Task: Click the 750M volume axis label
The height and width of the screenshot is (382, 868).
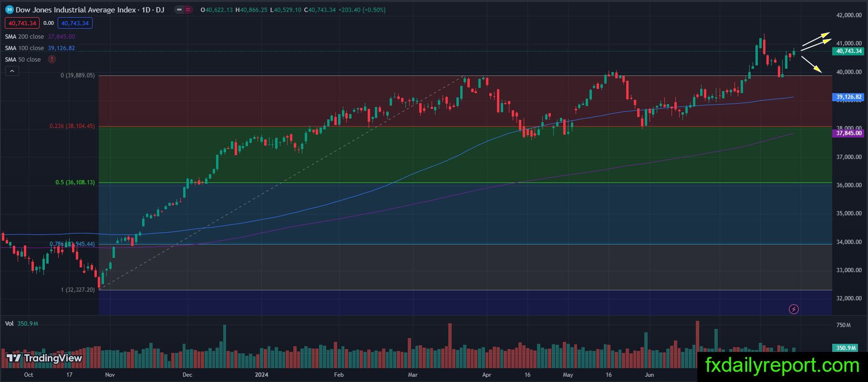Action: (843, 325)
